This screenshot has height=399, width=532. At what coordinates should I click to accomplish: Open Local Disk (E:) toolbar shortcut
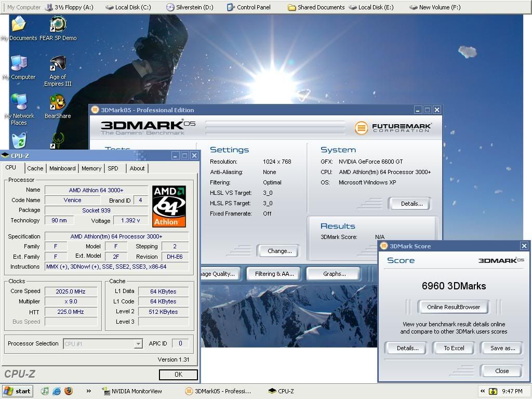click(371, 7)
